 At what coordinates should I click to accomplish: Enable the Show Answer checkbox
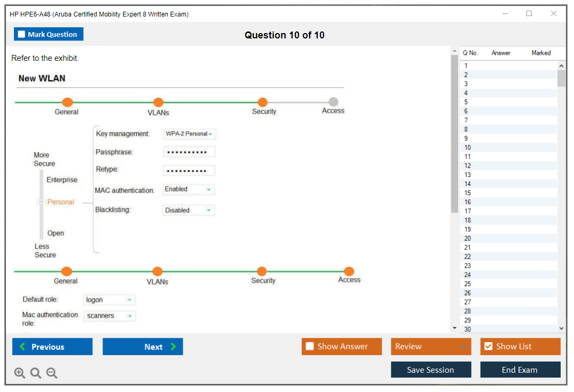(310, 347)
